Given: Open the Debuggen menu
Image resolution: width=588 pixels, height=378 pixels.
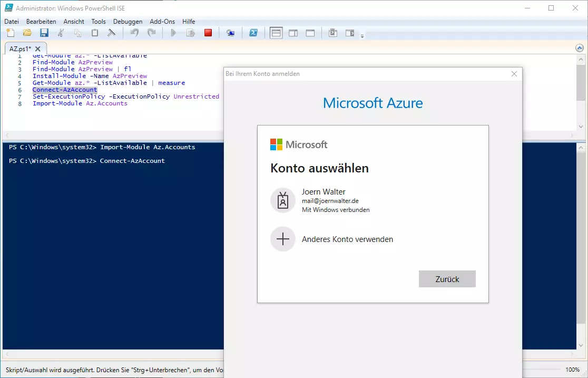Looking at the screenshot, I should tap(128, 22).
